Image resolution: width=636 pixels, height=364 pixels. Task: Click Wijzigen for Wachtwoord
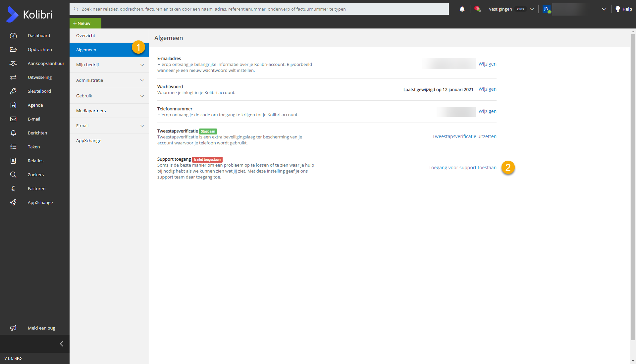click(487, 89)
